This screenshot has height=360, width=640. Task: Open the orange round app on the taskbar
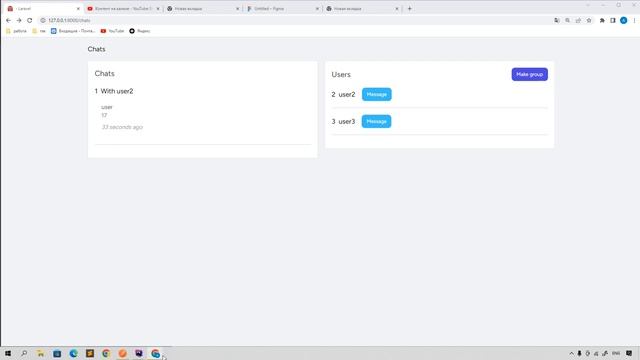pos(122,353)
